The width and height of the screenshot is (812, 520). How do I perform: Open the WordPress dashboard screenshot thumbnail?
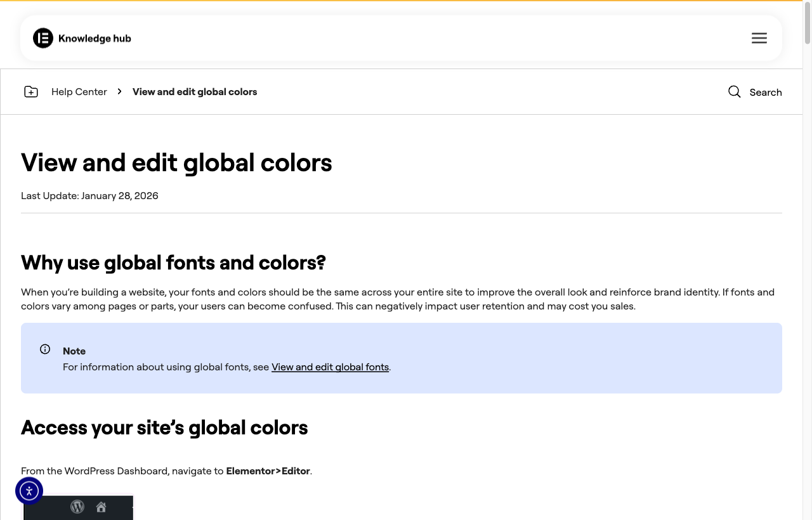pyautogui.click(x=79, y=507)
